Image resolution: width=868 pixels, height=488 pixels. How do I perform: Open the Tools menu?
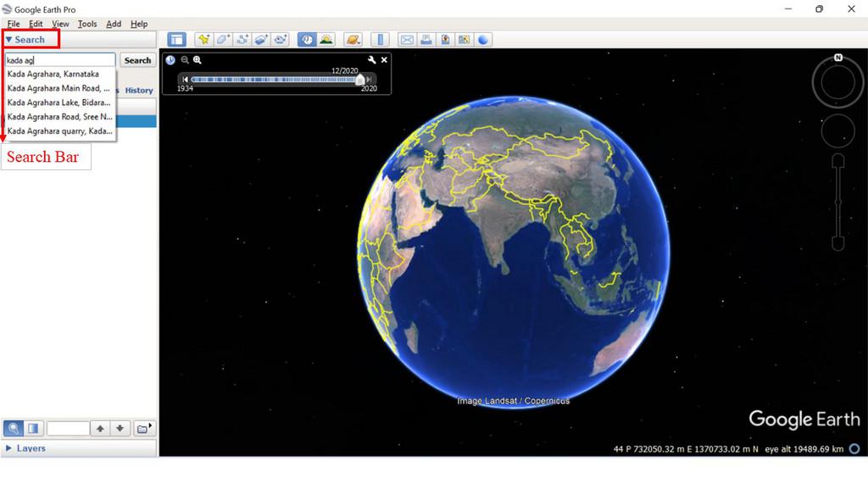[87, 24]
